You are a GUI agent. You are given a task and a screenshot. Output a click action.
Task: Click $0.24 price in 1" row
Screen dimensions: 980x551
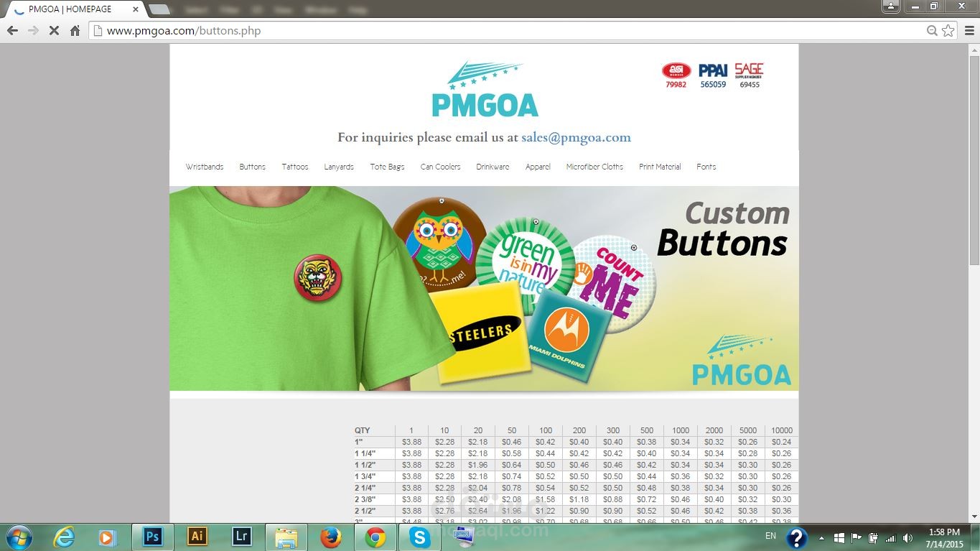pos(782,443)
